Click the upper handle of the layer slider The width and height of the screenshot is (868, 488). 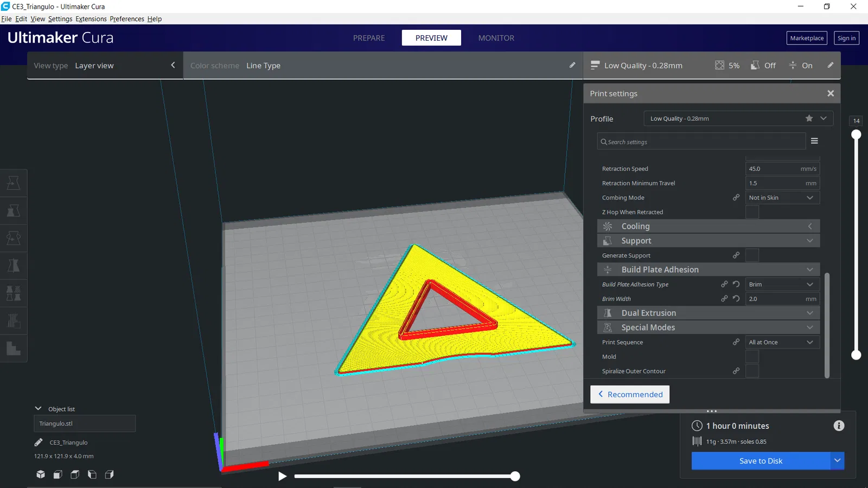tap(856, 134)
